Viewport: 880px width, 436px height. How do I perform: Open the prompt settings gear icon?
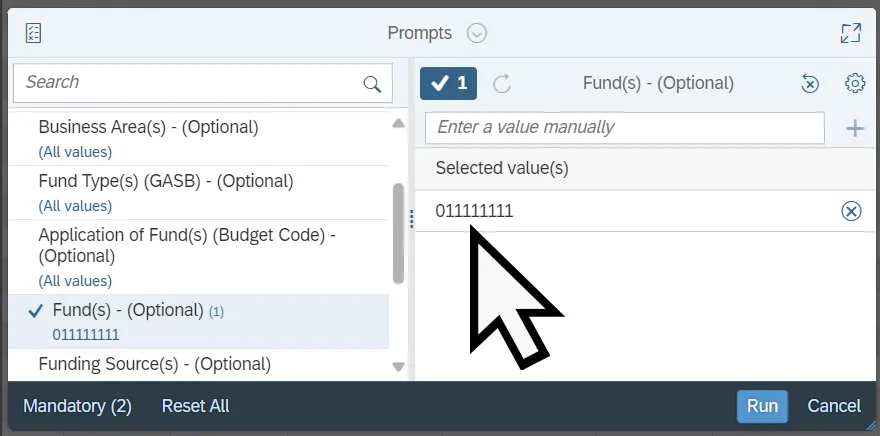pyautogui.click(x=855, y=83)
